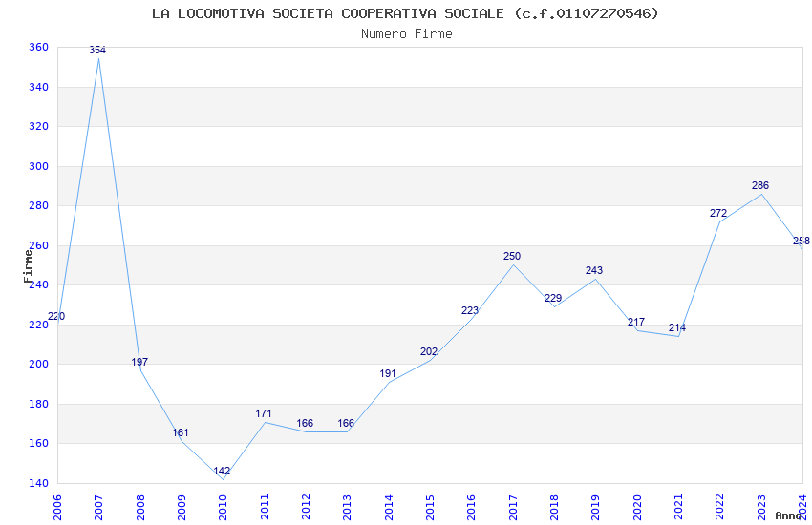Click the Anno horizontal axis title

point(788,515)
